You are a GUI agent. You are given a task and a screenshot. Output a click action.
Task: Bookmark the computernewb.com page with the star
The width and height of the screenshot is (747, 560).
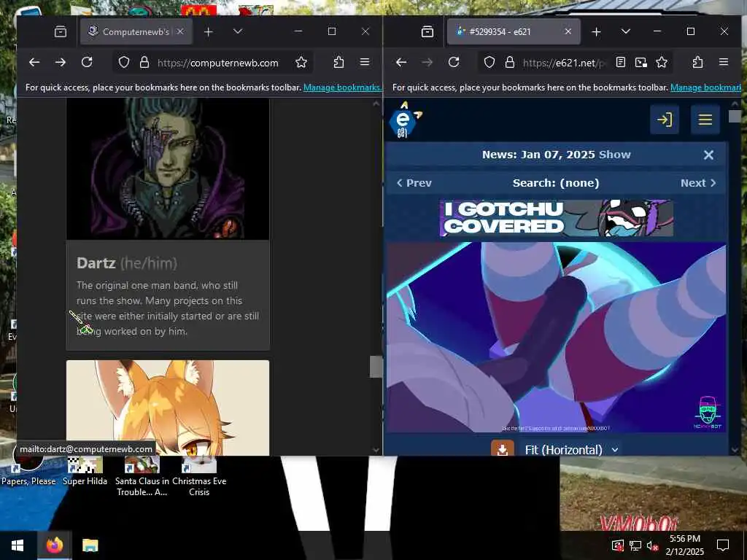pyautogui.click(x=301, y=63)
